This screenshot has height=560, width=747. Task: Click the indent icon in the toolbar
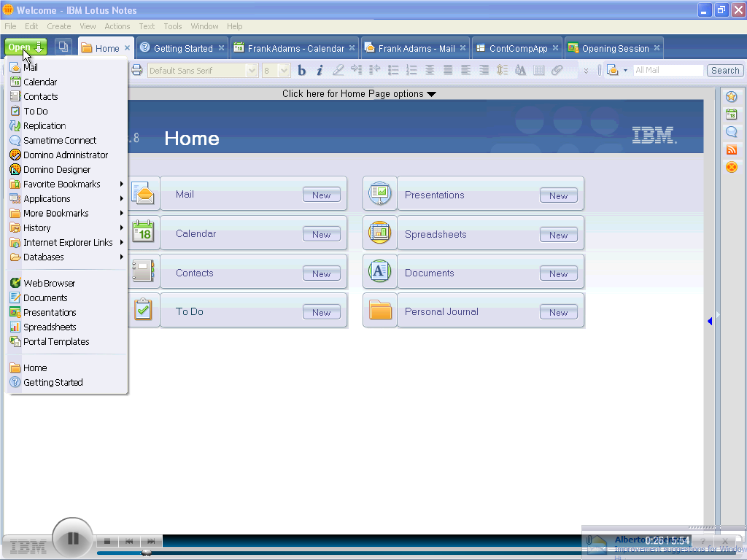point(356,70)
